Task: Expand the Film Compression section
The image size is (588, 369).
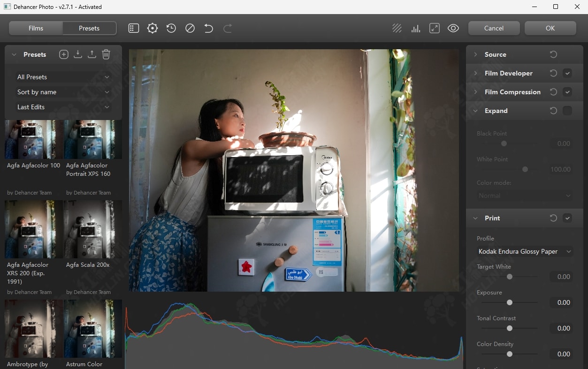Action: [475, 92]
